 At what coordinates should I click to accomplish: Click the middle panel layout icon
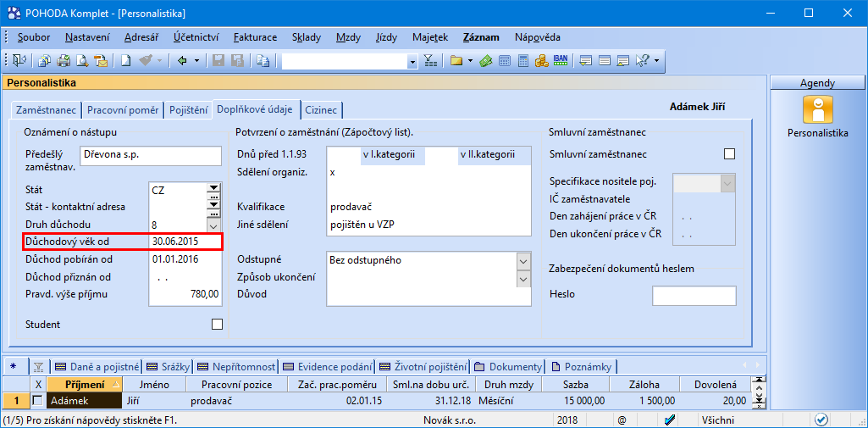tap(605, 60)
